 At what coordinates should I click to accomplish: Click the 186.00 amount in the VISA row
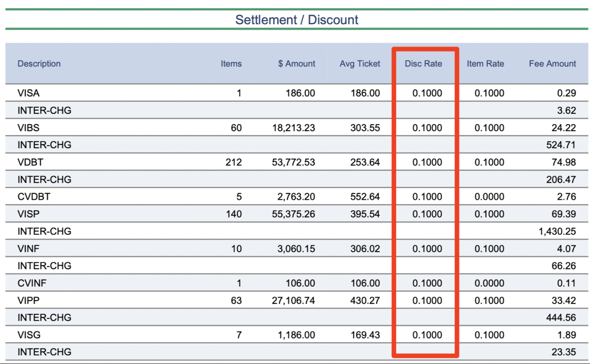[x=300, y=93]
